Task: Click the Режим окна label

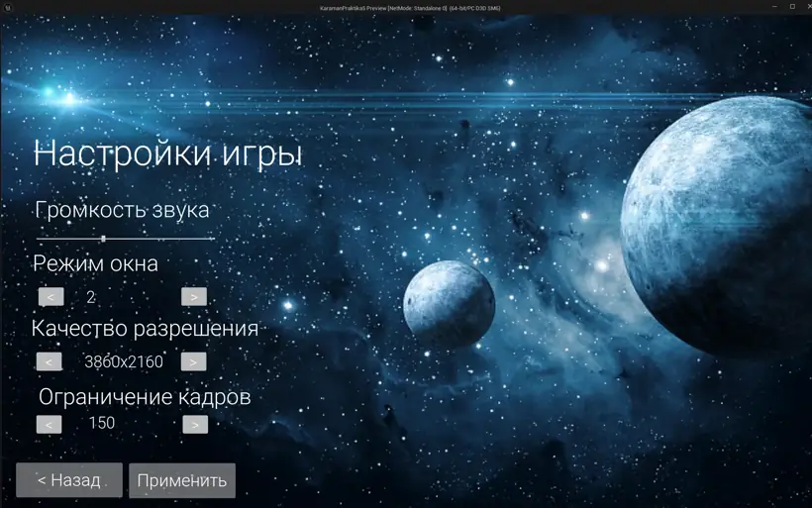Action: point(95,263)
